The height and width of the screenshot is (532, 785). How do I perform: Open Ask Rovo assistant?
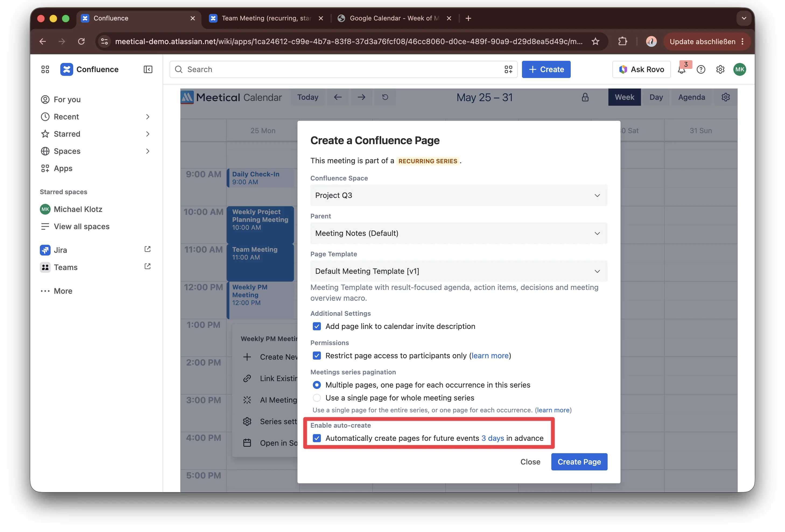click(x=641, y=70)
